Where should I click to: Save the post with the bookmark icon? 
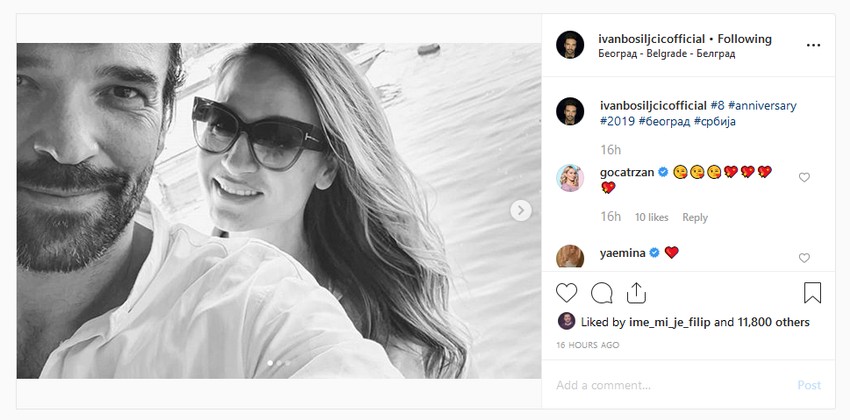[x=812, y=293]
